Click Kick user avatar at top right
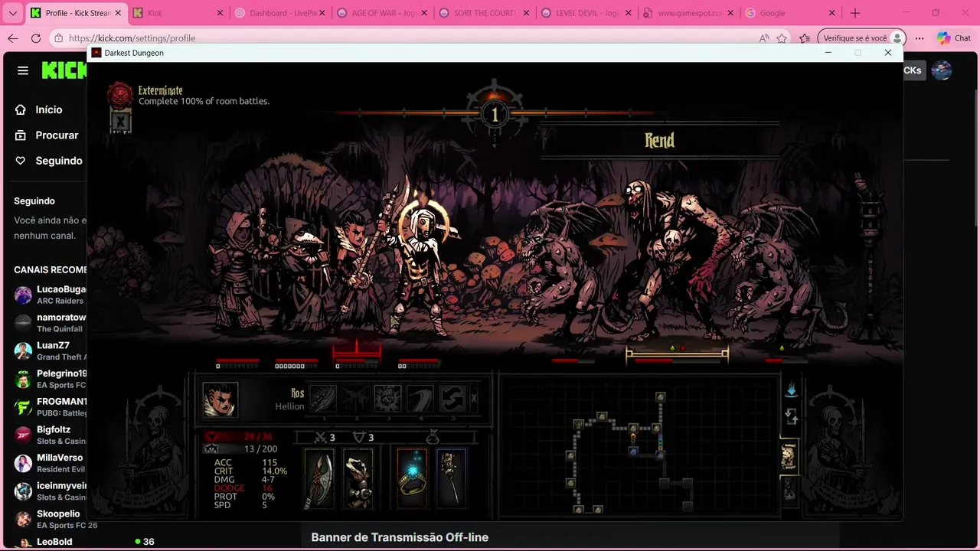Viewport: 980px width, 551px height. click(942, 70)
